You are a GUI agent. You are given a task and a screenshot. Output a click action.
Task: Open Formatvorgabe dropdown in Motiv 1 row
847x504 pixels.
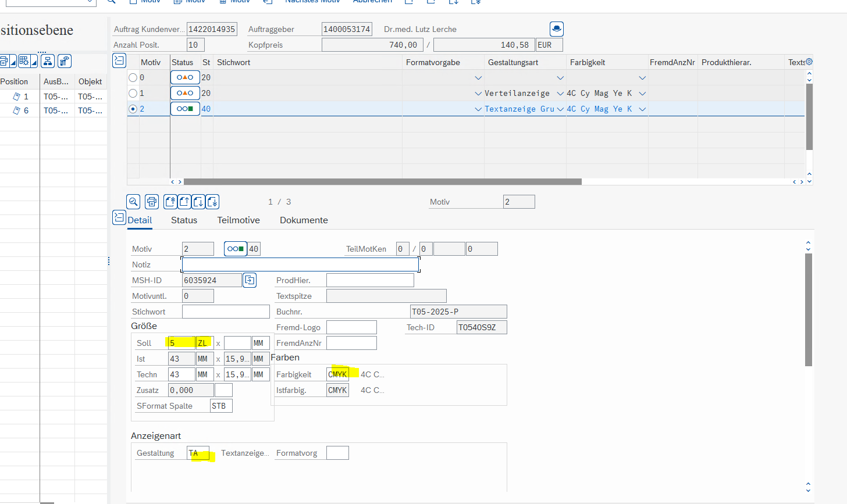point(478,94)
